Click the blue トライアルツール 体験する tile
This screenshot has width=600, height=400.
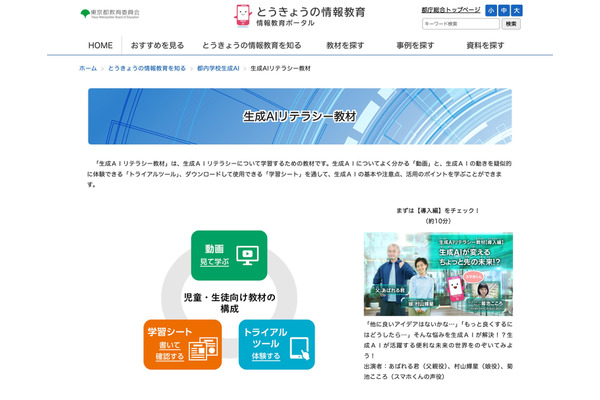tap(277, 344)
